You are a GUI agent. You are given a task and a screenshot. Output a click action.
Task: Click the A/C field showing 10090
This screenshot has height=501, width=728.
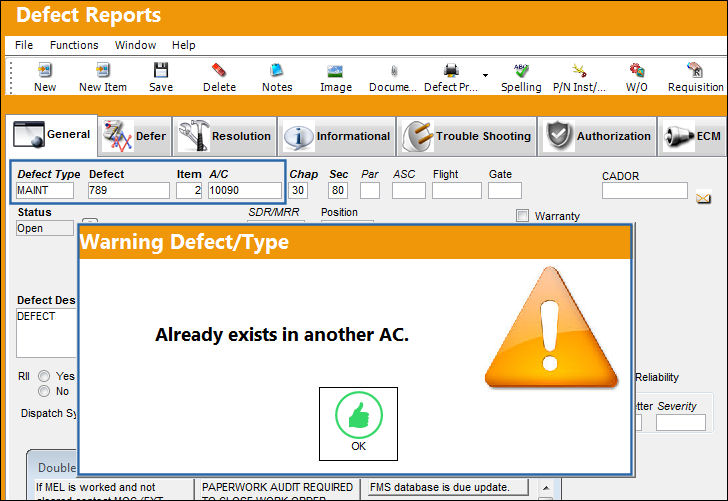point(245,190)
